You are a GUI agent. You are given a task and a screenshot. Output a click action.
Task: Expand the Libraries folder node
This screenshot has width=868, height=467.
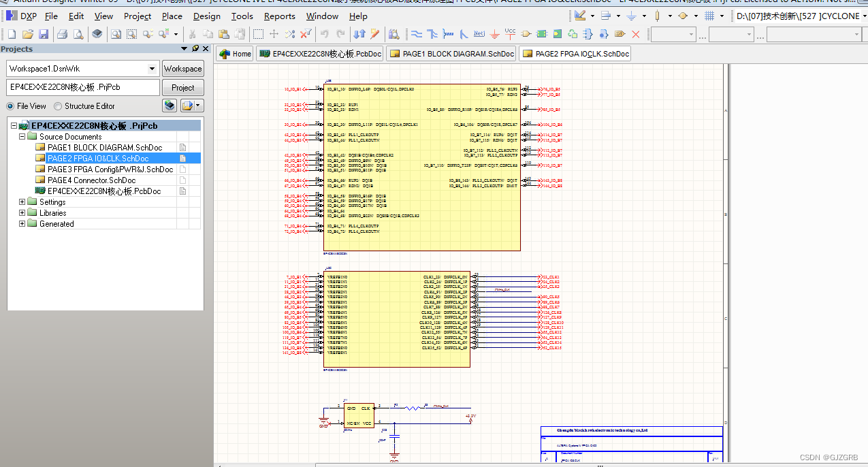pos(22,213)
